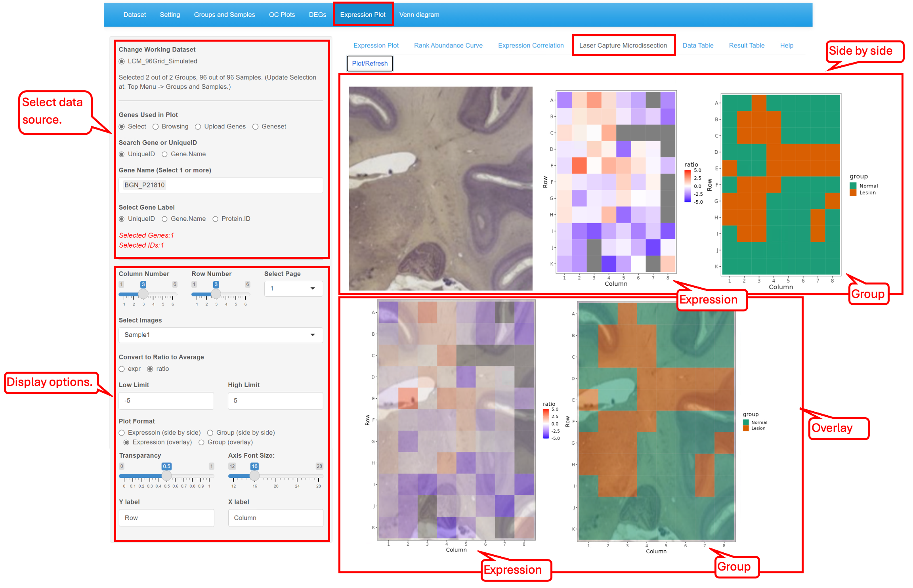
Task: Open the Setting menu item
Action: pyautogui.click(x=170, y=15)
